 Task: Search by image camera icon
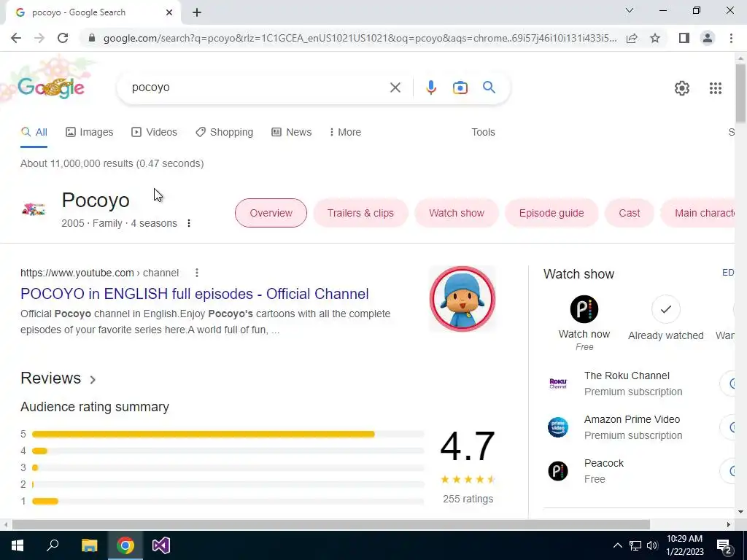(460, 87)
